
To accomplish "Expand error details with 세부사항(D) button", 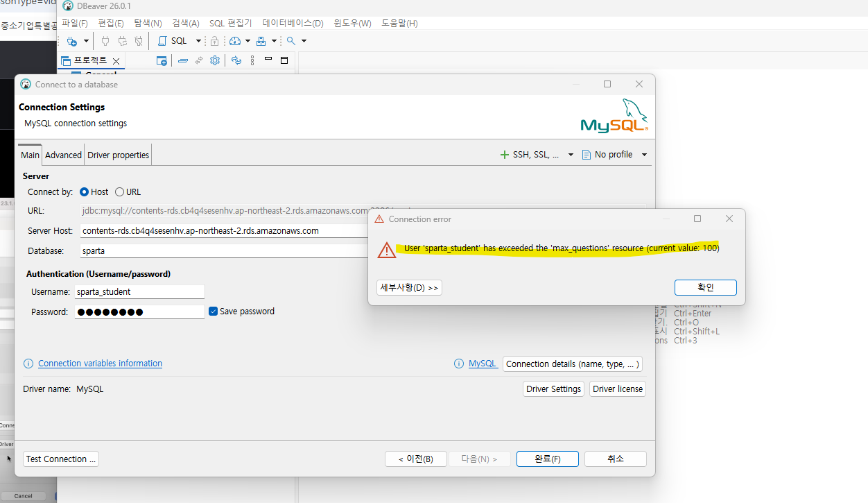I will (409, 287).
